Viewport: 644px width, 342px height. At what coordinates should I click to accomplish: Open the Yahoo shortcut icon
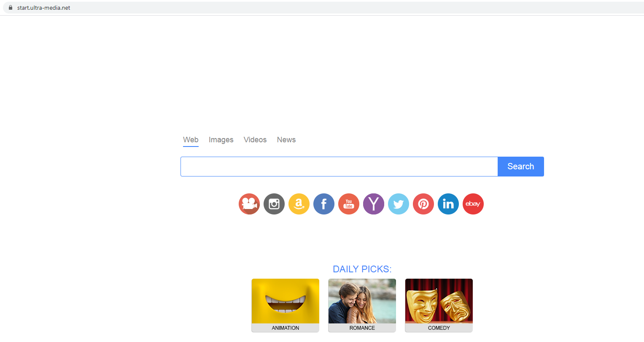click(x=374, y=204)
